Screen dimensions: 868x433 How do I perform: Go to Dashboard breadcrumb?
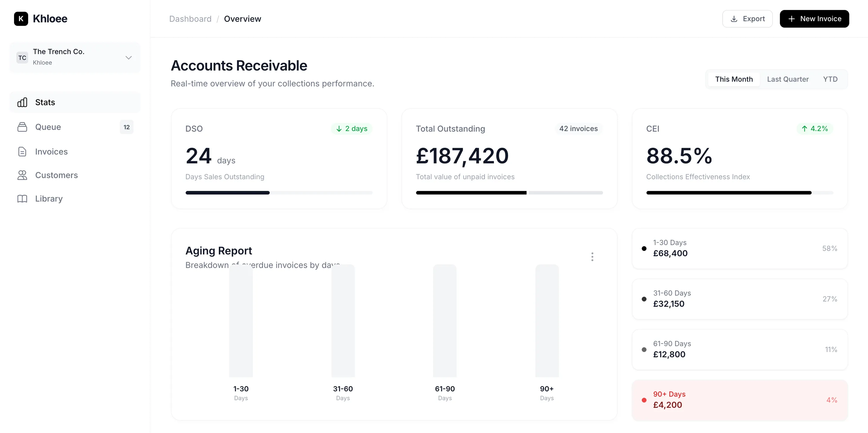pos(190,19)
